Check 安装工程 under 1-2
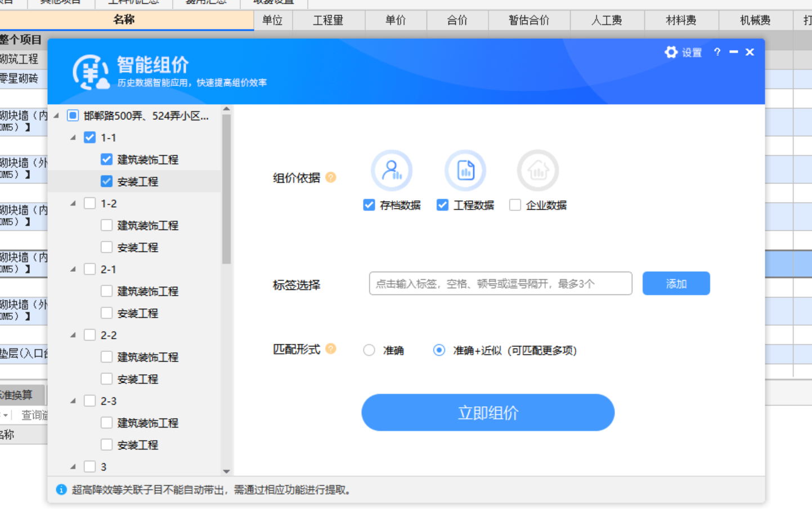The image size is (812, 525). [106, 247]
